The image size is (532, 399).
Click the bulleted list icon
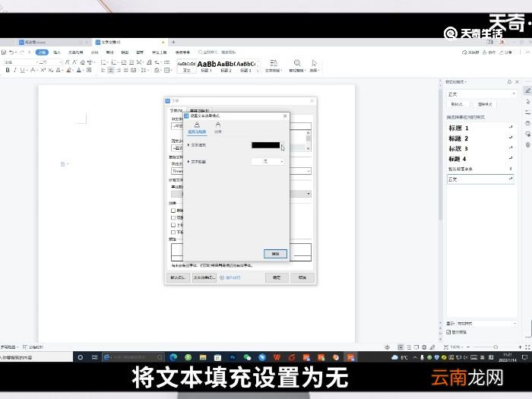click(104, 62)
